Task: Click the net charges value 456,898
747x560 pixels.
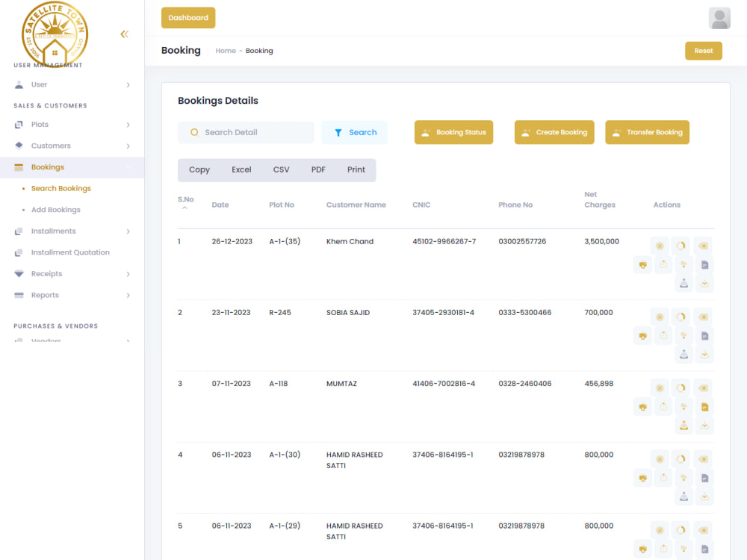Action: coord(599,384)
